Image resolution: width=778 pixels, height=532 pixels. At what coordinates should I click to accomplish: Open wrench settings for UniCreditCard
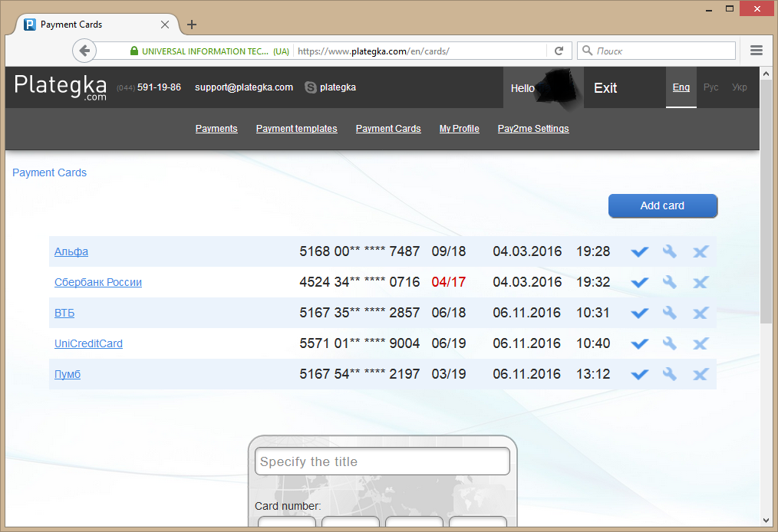click(x=670, y=343)
